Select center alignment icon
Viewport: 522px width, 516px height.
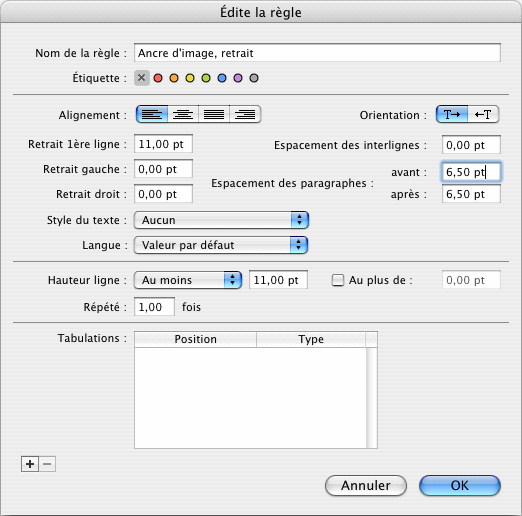[183, 115]
